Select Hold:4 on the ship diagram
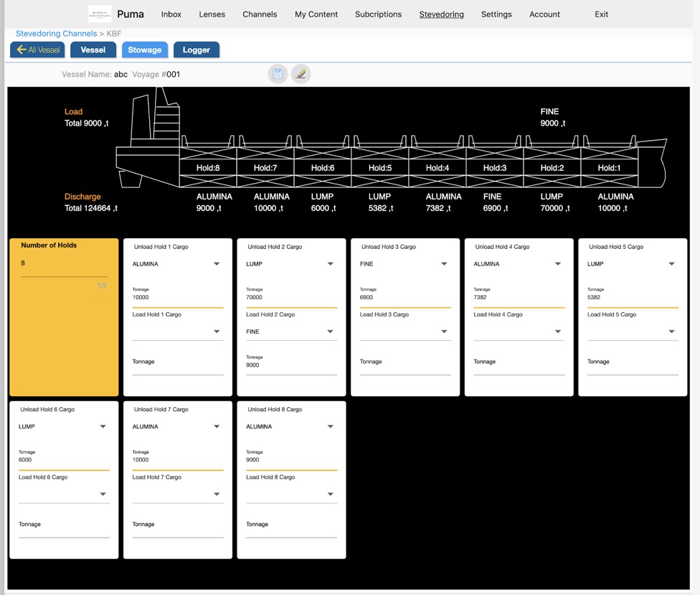The width and height of the screenshot is (700, 595). click(x=437, y=168)
